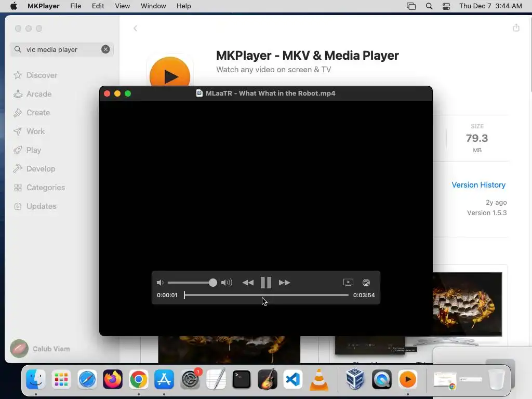This screenshot has height=399, width=532.
Task: Open VLC from the Dock
Action: coord(319,379)
